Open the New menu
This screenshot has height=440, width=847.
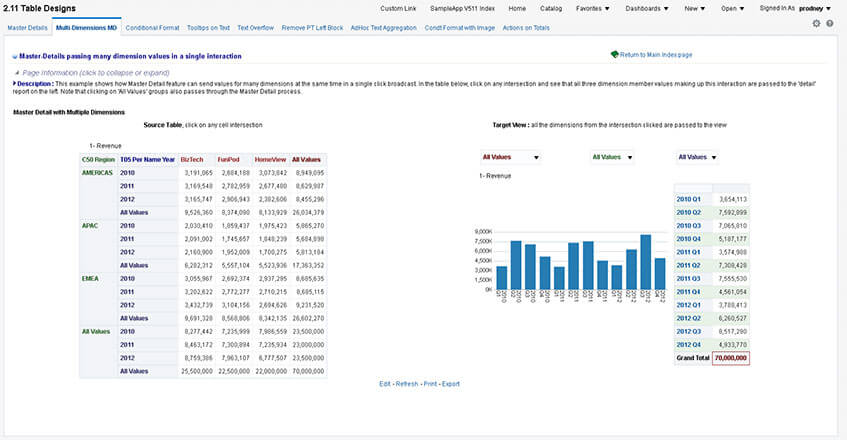695,9
